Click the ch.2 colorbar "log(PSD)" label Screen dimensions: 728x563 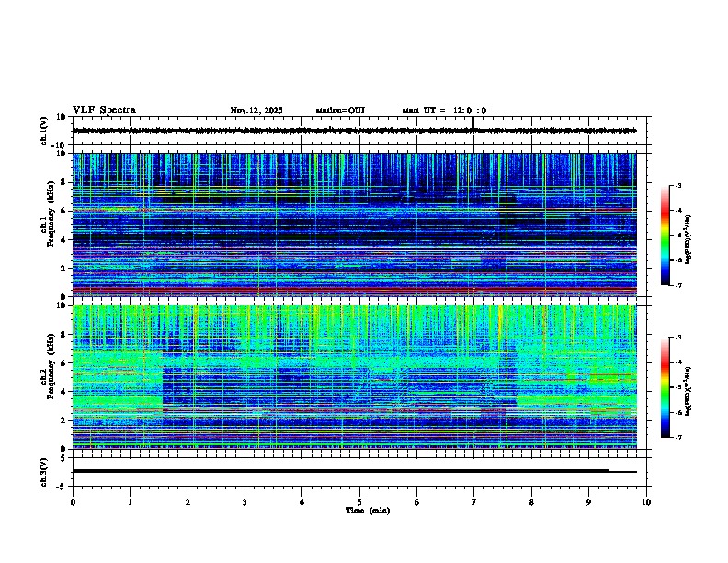pos(688,391)
